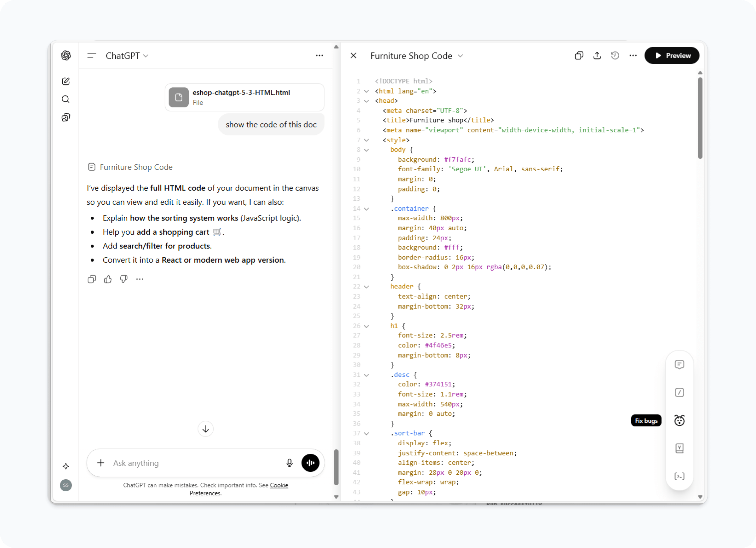
Task: Activate the microphone dictation icon
Action: click(x=289, y=463)
